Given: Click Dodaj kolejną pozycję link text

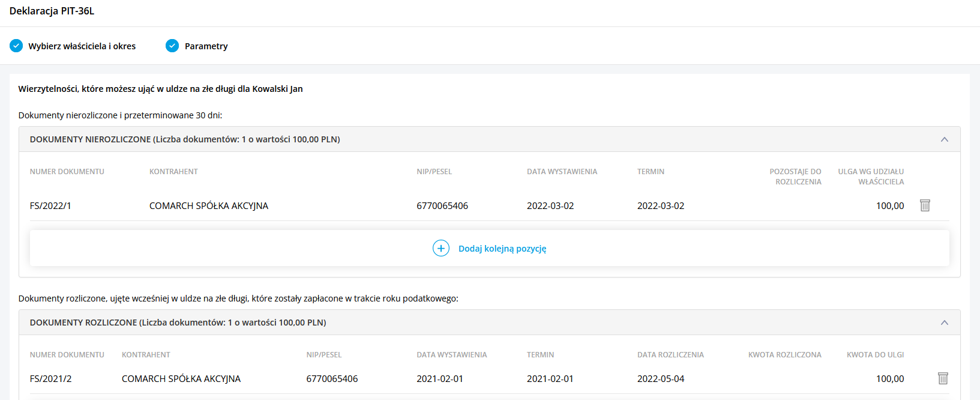Looking at the screenshot, I should click(x=502, y=249).
